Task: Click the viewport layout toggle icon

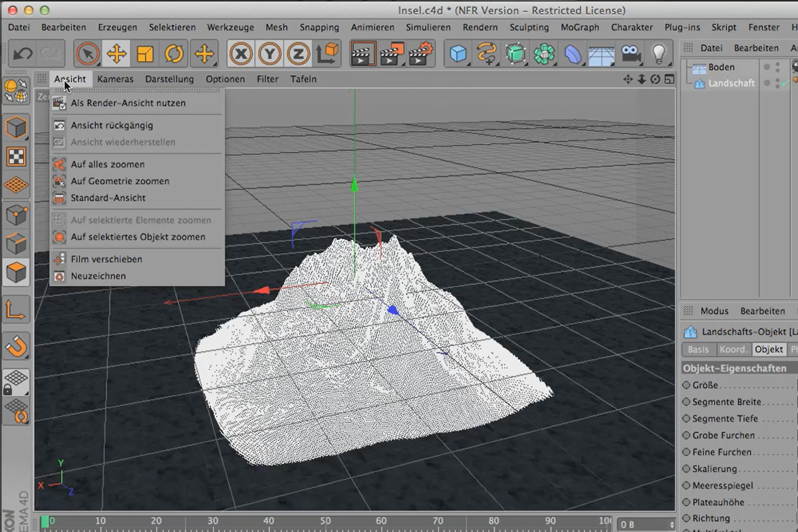Action: pyautogui.click(x=669, y=79)
